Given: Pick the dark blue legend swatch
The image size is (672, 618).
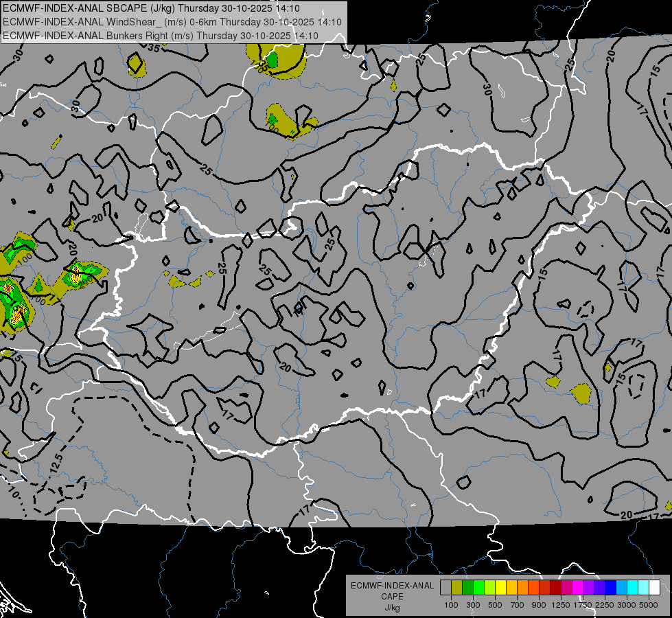Looking at the screenshot, I should 610,588.
